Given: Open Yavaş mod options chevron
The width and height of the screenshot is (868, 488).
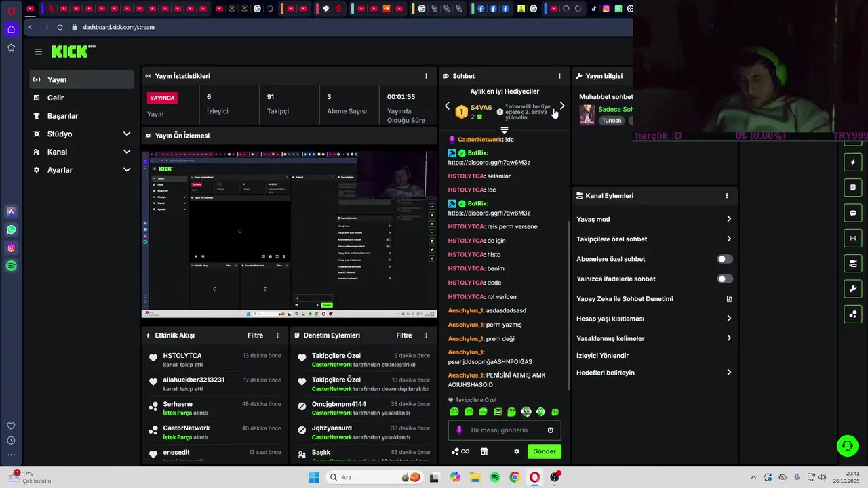Looking at the screenshot, I should click(729, 219).
